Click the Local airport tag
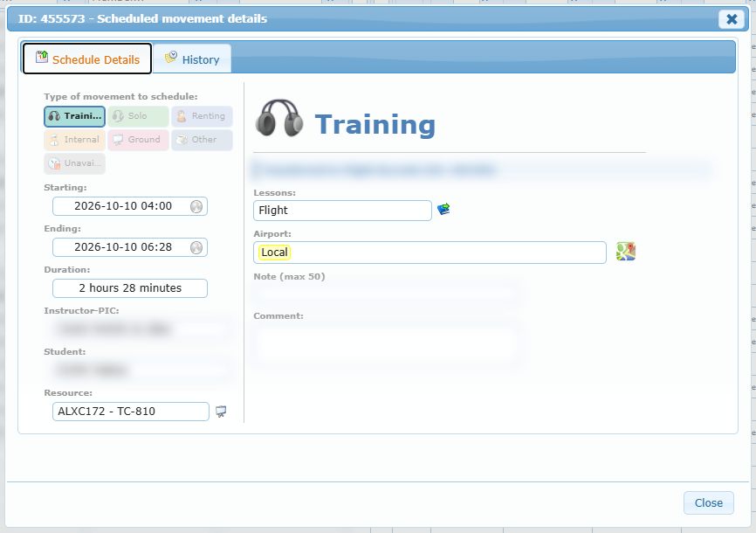Viewport: 756px width, 533px height. point(274,253)
